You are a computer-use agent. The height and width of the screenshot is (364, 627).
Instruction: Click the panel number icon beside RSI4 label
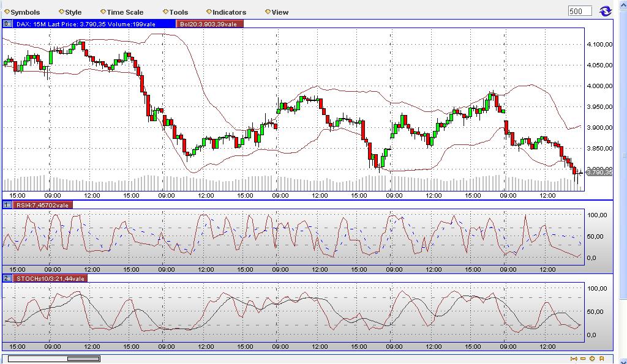tap(6, 206)
